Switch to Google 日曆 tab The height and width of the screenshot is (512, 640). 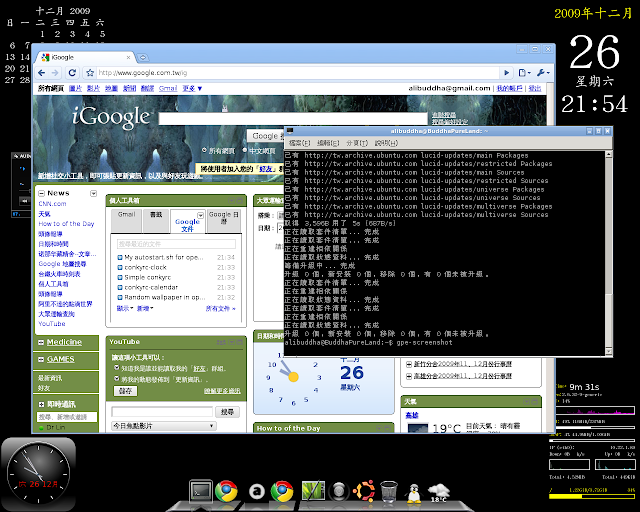tap(223, 219)
